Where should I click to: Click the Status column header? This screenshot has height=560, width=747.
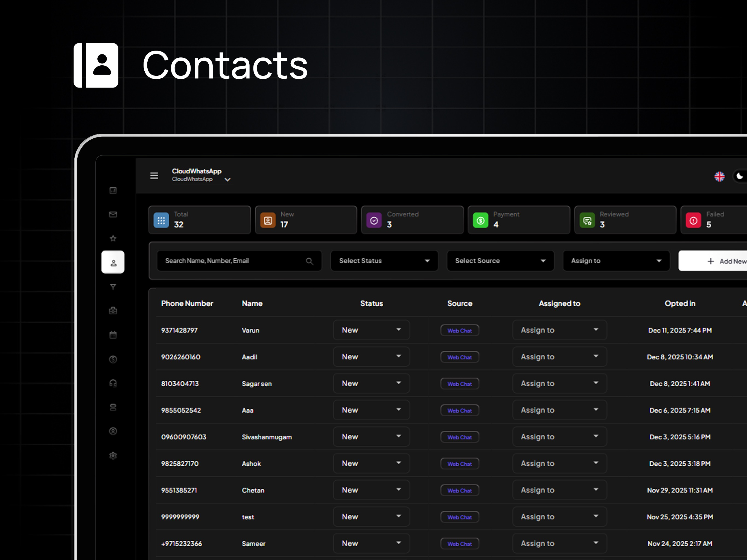click(372, 303)
